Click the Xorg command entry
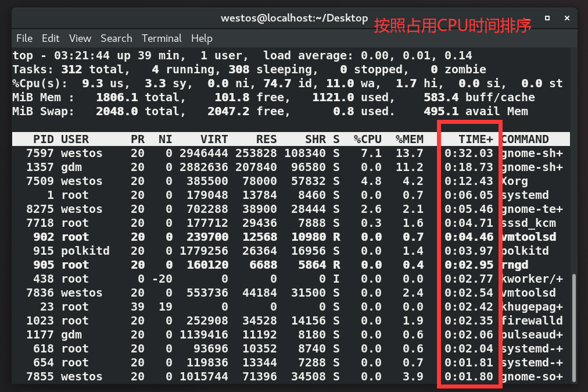The image size is (588, 392). click(x=515, y=181)
